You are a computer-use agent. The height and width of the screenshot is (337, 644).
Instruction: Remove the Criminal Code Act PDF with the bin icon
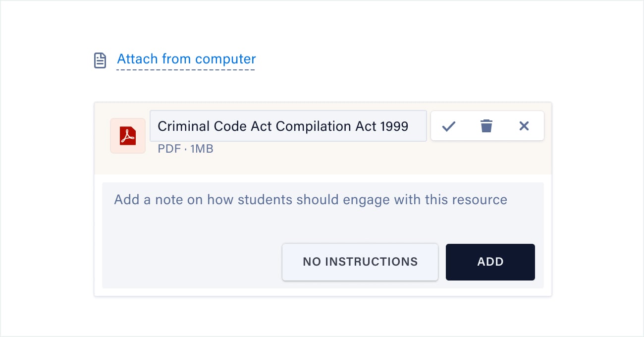click(486, 126)
